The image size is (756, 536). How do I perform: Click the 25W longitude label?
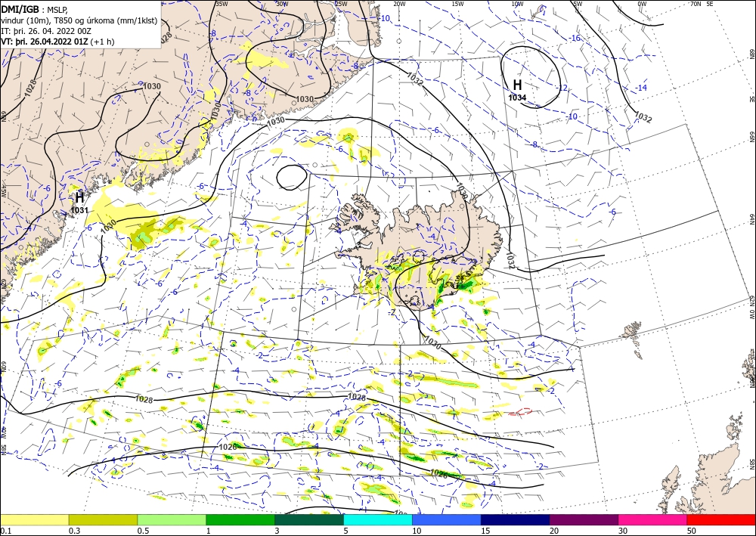click(x=340, y=3)
